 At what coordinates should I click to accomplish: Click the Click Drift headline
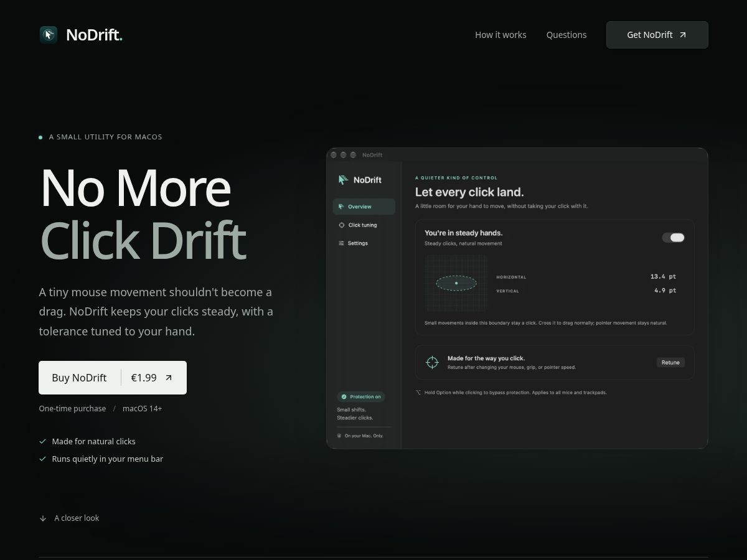point(143,241)
